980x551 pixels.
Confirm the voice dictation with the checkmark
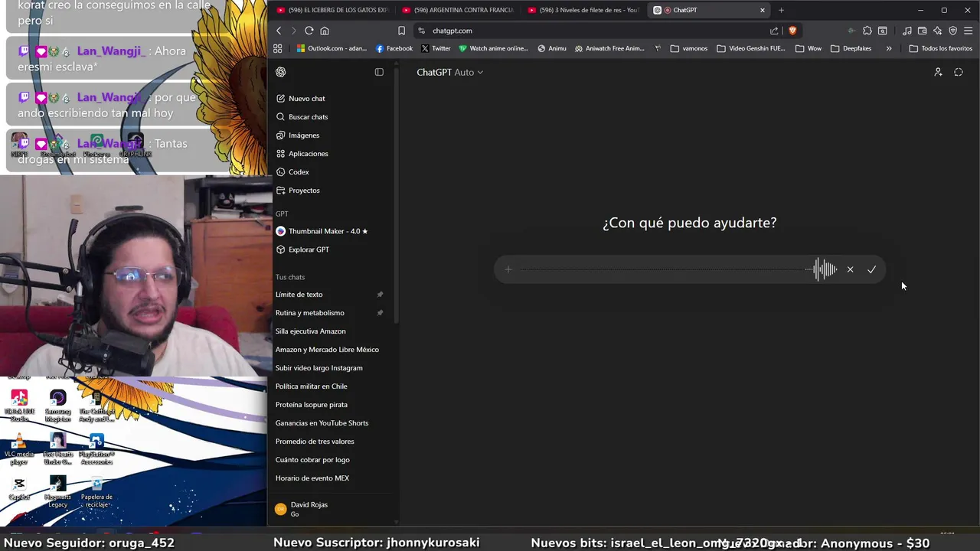click(871, 269)
